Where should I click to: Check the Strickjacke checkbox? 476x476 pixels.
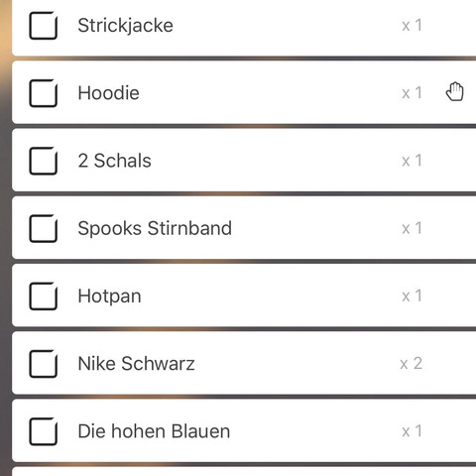(44, 26)
